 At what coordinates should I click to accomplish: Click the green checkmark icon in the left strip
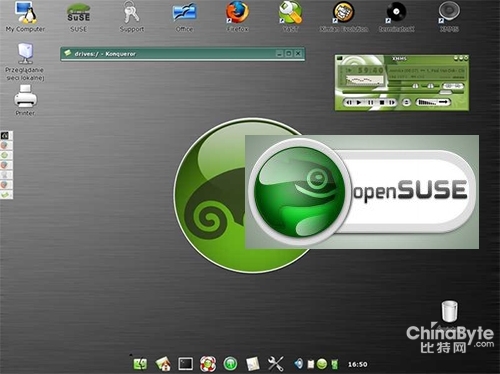[6, 194]
